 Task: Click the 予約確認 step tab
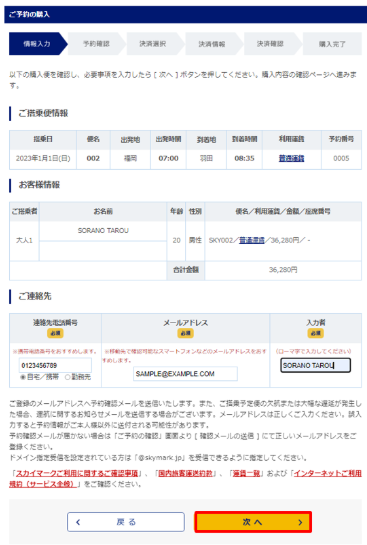pos(96,44)
